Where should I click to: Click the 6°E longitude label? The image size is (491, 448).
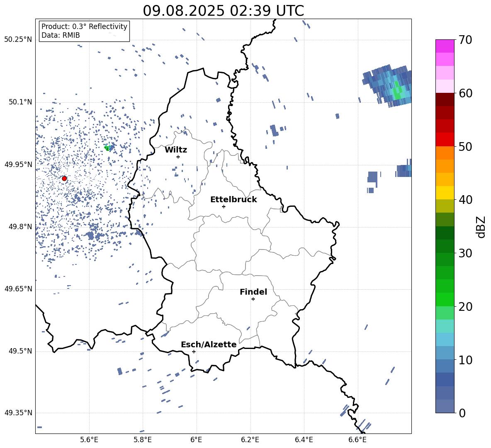(196, 440)
